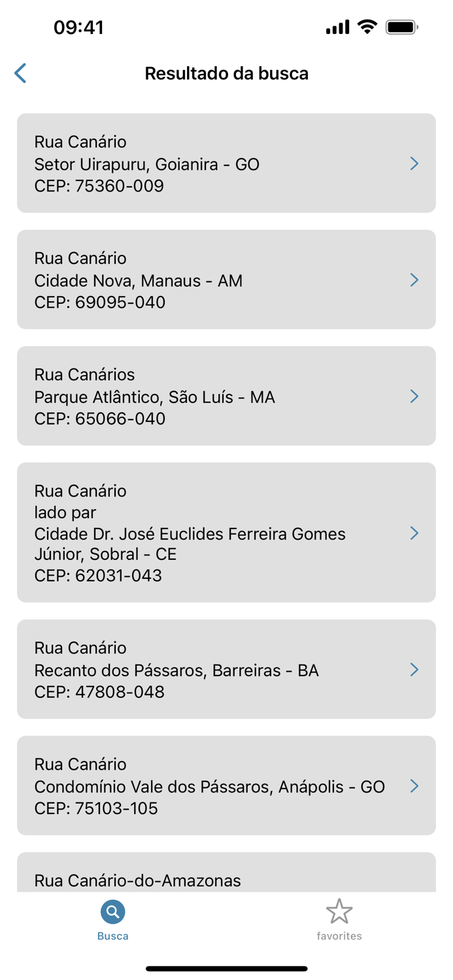
Task: Tap the home indicator bar
Action: click(226, 968)
